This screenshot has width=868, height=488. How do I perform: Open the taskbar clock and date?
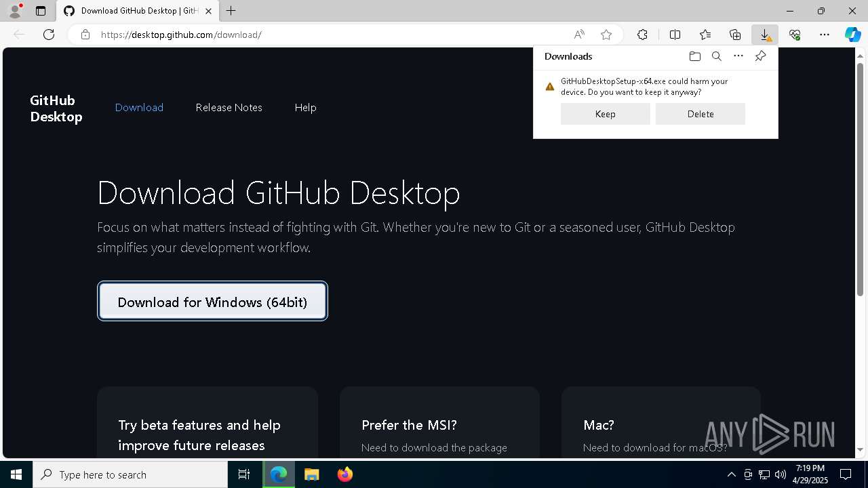pos(811,474)
